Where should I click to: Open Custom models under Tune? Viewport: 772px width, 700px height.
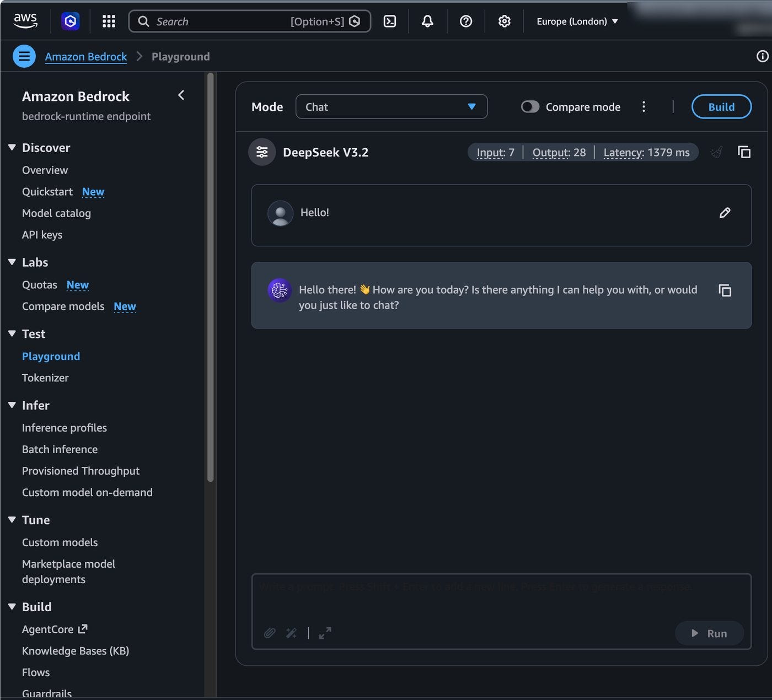(60, 542)
